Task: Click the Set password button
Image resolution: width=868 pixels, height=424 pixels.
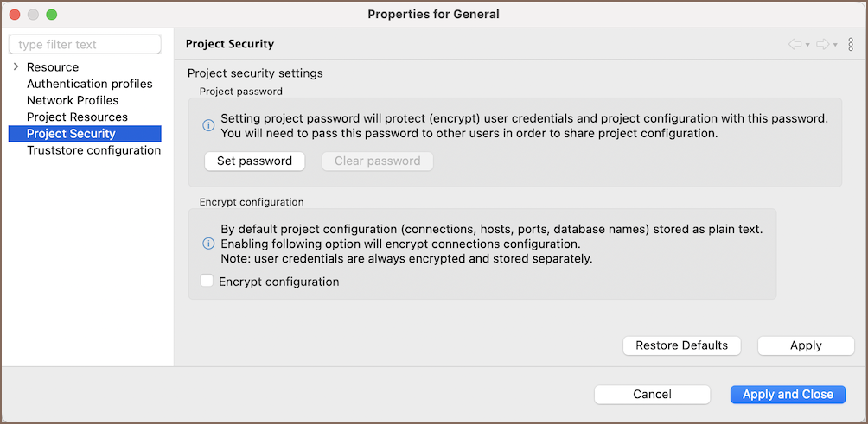Action: (254, 161)
